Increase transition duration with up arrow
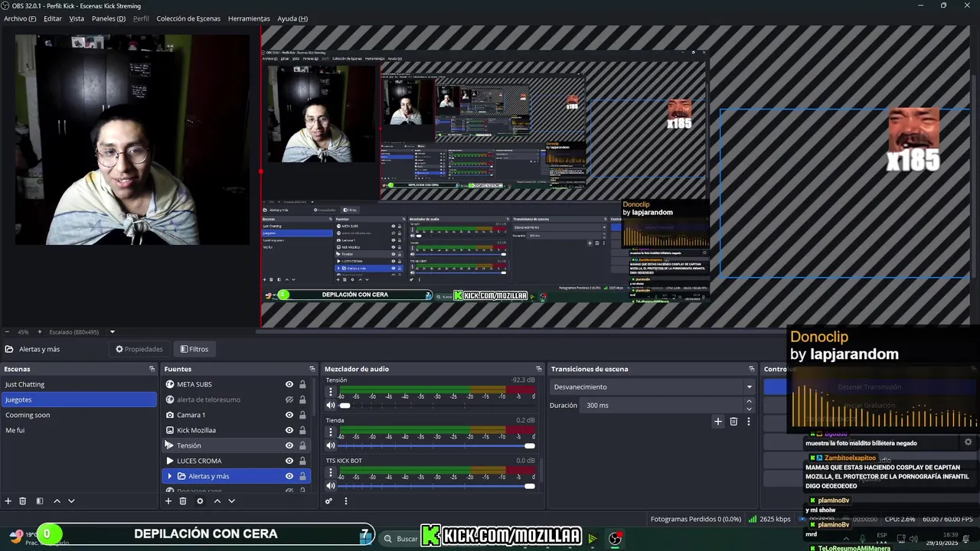 point(749,402)
